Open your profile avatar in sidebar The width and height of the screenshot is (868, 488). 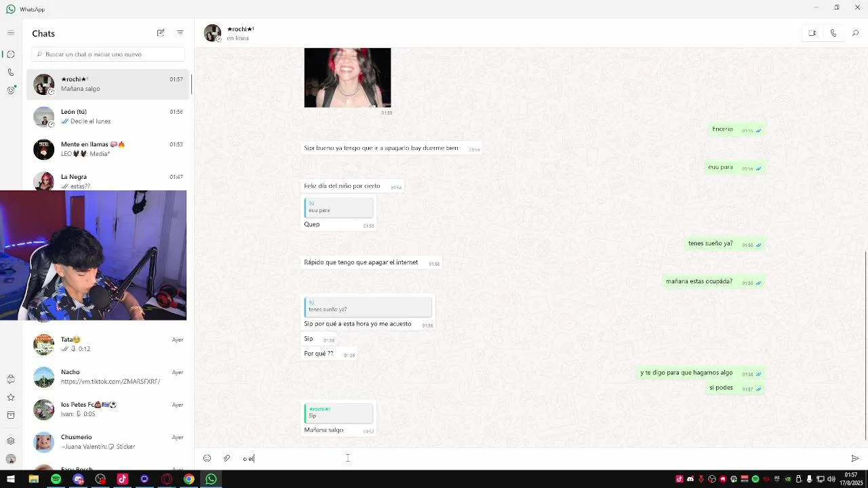tap(10, 459)
